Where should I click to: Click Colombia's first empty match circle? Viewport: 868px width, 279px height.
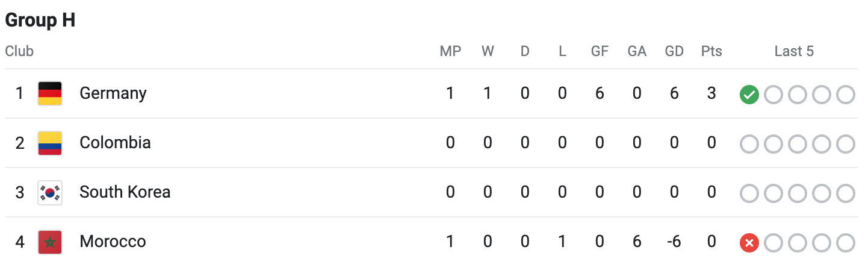(749, 144)
